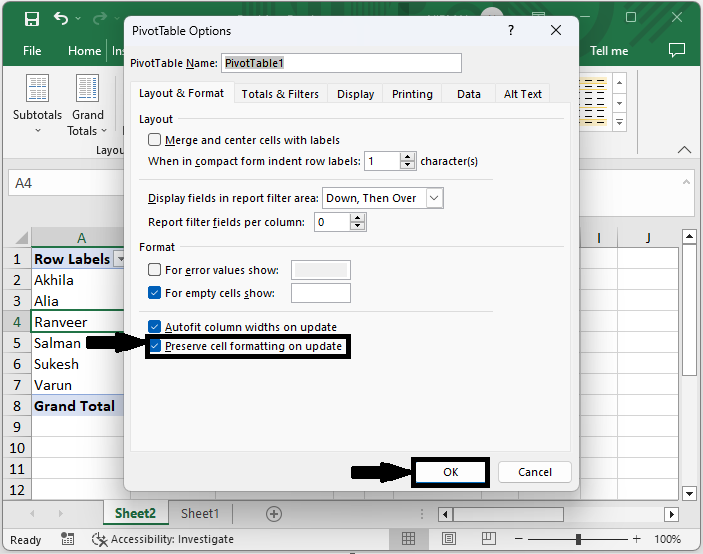Click the zoom out minus icon
Screen dimensions: 703x554
pos(519,539)
